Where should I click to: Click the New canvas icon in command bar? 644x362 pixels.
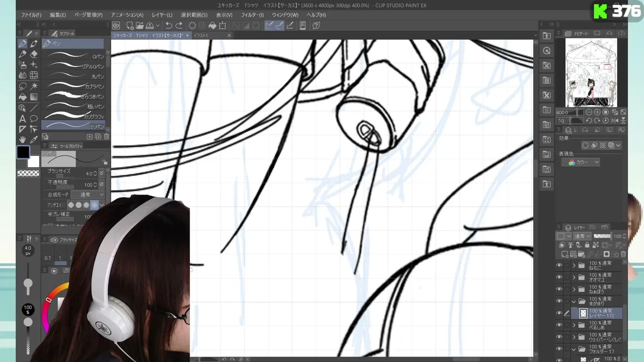(130, 26)
